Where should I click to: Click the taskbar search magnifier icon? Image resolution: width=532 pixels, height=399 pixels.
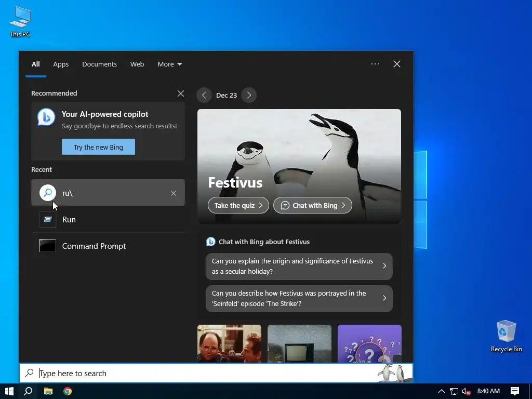pos(29,391)
